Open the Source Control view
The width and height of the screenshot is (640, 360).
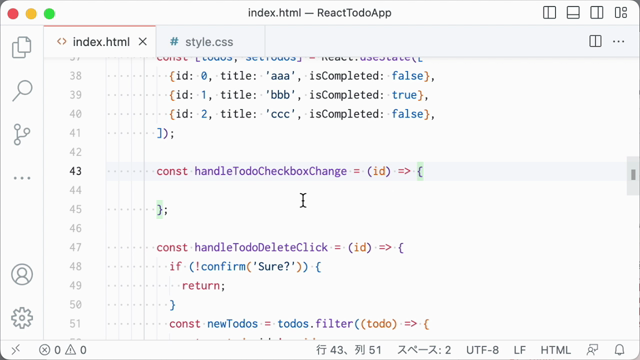click(x=22, y=134)
